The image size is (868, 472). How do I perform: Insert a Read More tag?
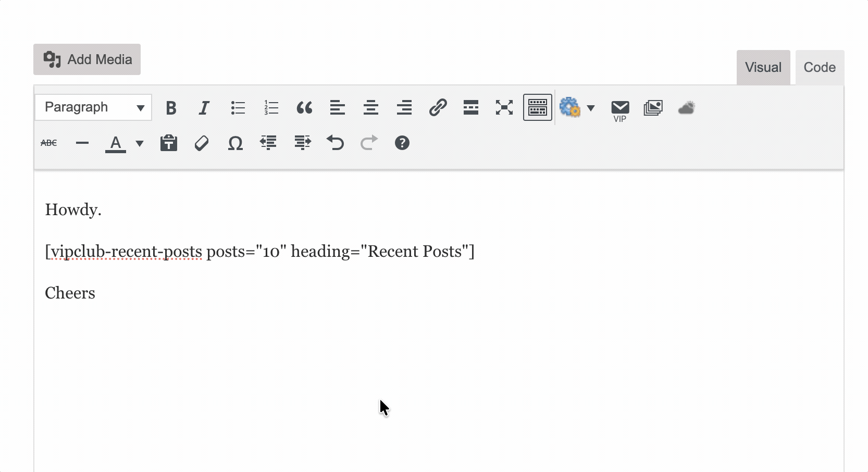point(471,107)
